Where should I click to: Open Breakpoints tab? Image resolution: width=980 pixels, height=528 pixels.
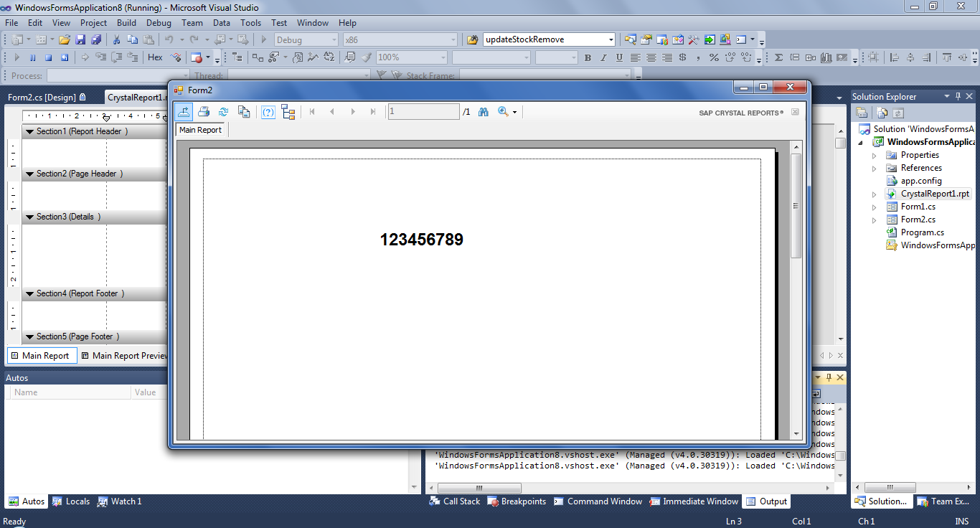(517, 501)
